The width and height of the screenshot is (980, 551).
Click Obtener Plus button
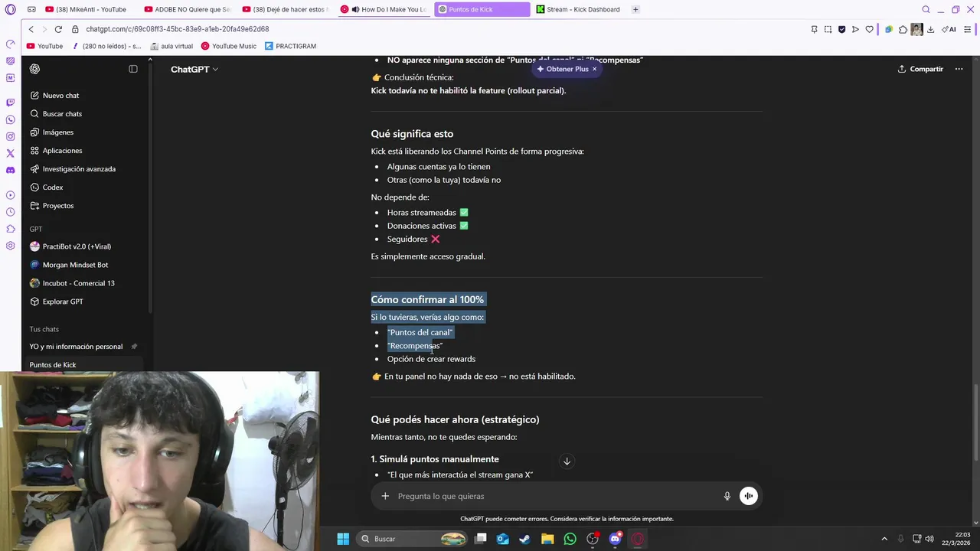click(563, 69)
